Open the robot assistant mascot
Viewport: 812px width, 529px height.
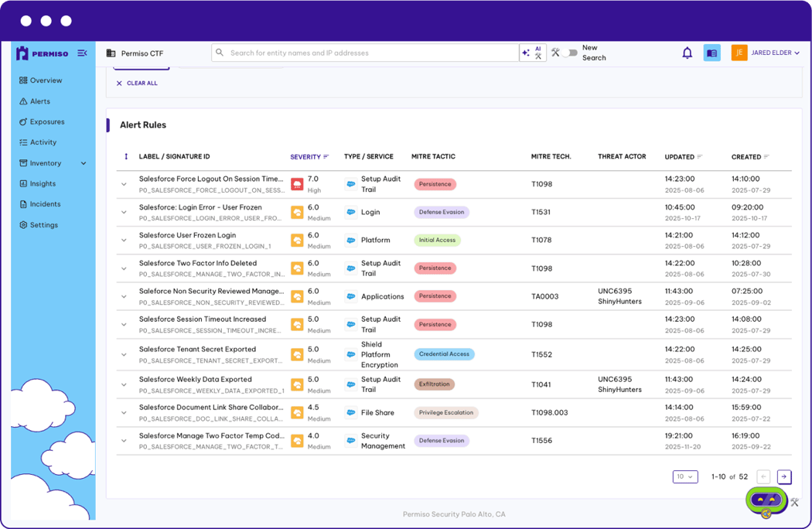pos(765,501)
